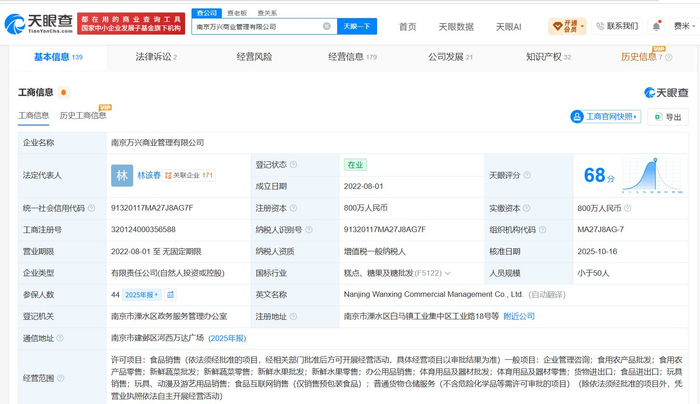Open legal representative 林该春 link
Viewport: 700px width, 404px height.
point(149,175)
